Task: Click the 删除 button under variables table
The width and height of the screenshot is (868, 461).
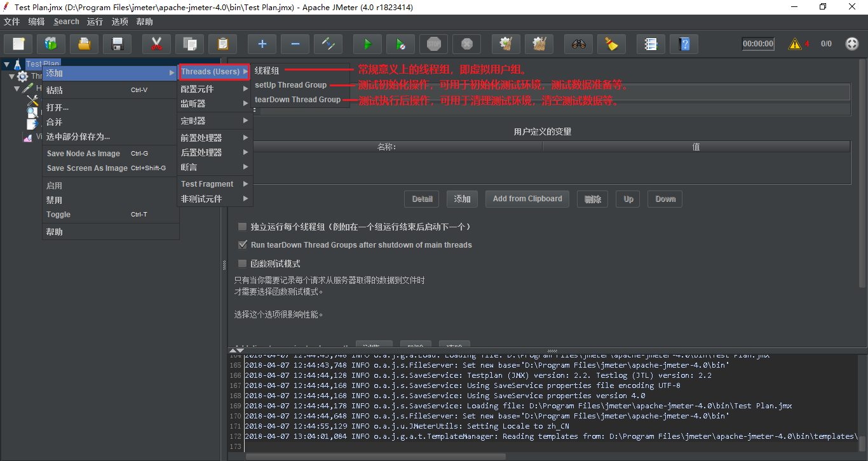Action: tap(593, 199)
